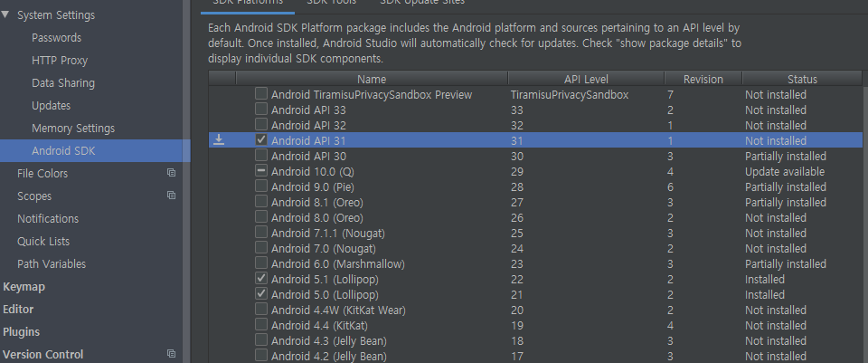Click API level 'TiramisuPrivacySandbox' cell
The height and width of the screenshot is (363, 868).
pyautogui.click(x=570, y=95)
